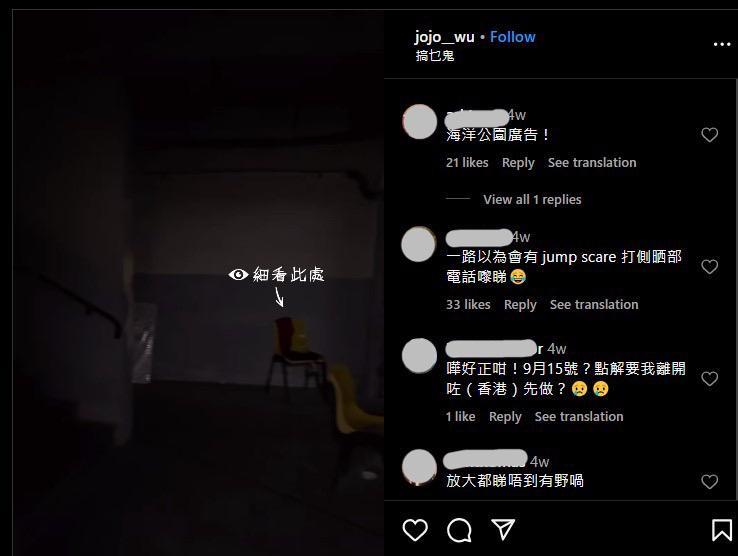Open first commenter's profile avatar

point(420,122)
